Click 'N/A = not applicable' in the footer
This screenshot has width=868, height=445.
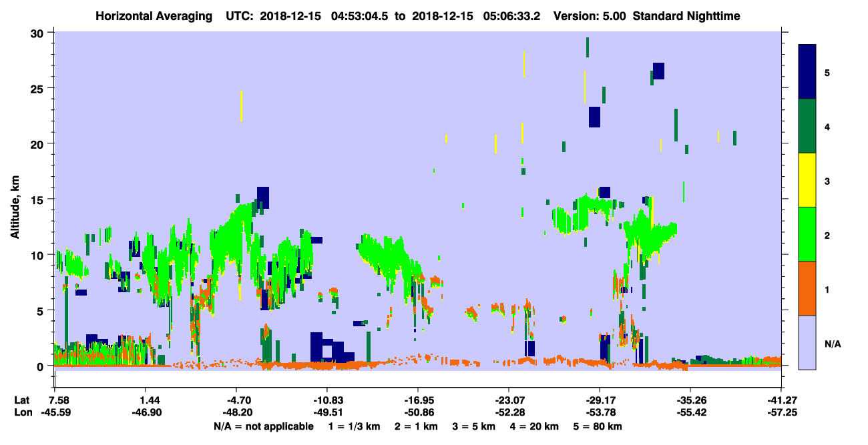click(263, 426)
